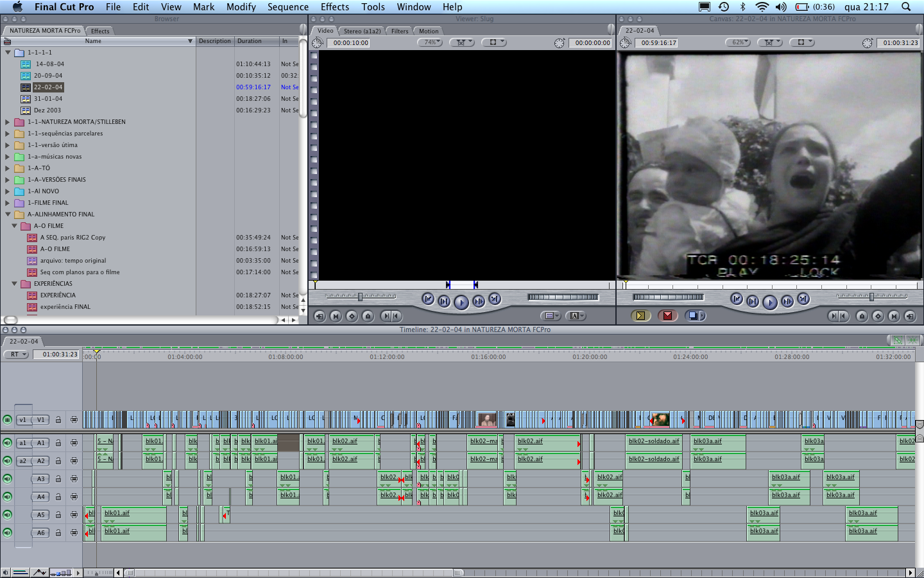Collapse the 1-1-1-1 bin
The height and width of the screenshot is (578, 924).
pos(8,53)
